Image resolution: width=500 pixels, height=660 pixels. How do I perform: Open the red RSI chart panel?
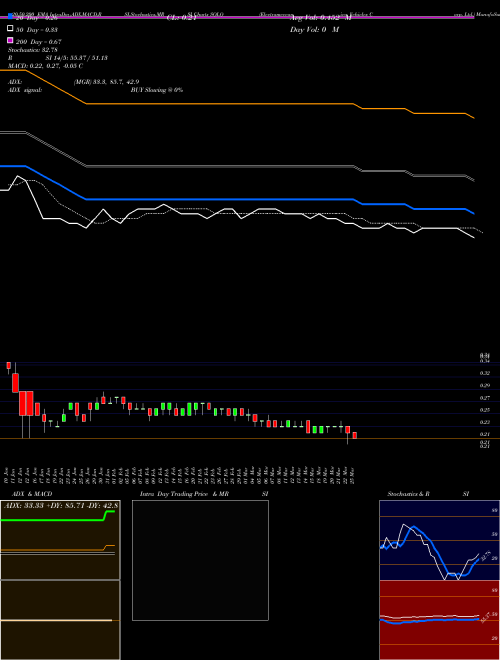click(439, 620)
